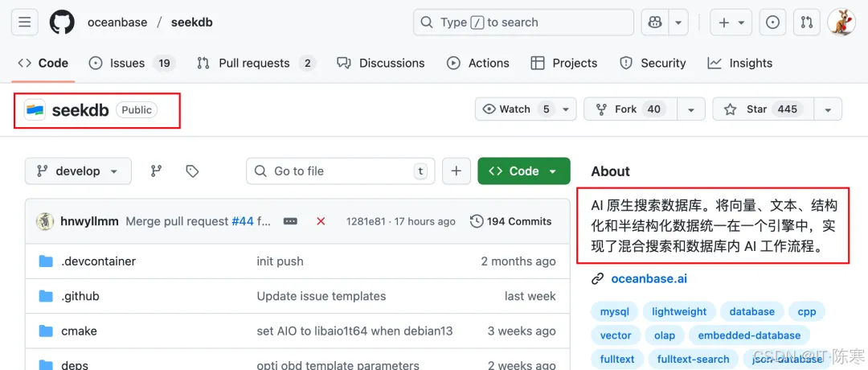Image resolution: width=868 pixels, height=370 pixels.
Task: Open the .devcontainer folder
Action: point(98,261)
